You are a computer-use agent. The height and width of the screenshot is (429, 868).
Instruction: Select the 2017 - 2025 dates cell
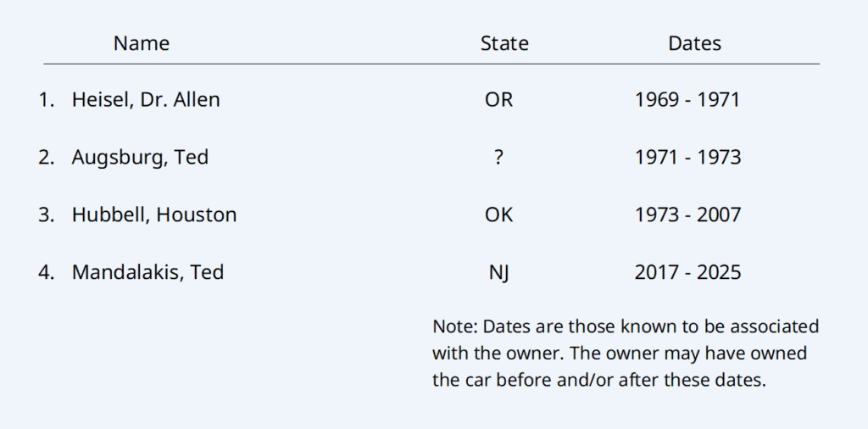(x=687, y=272)
